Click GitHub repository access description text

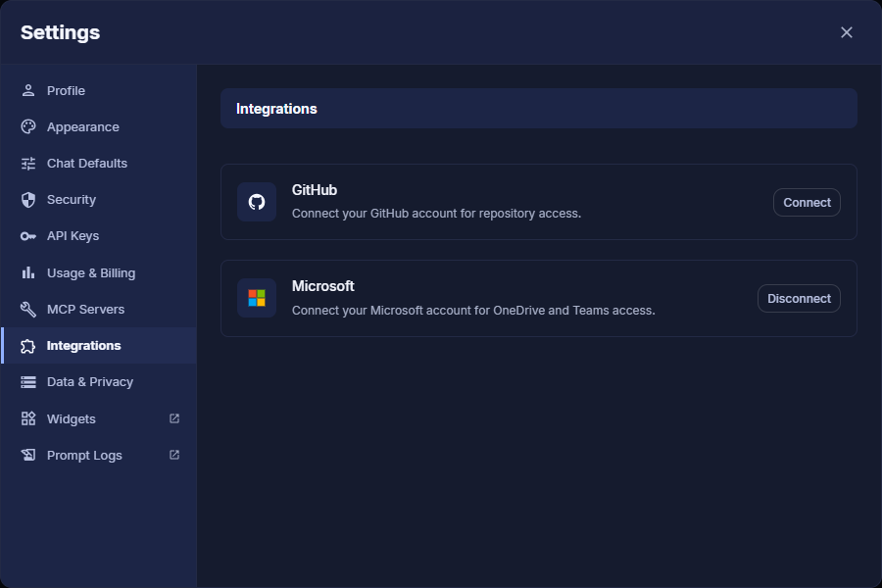tap(436, 214)
